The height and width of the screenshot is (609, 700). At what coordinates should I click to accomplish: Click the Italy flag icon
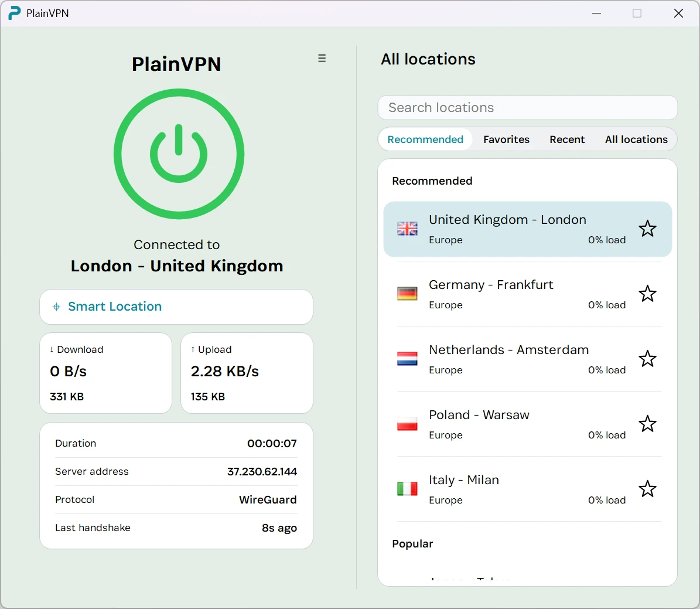(407, 489)
